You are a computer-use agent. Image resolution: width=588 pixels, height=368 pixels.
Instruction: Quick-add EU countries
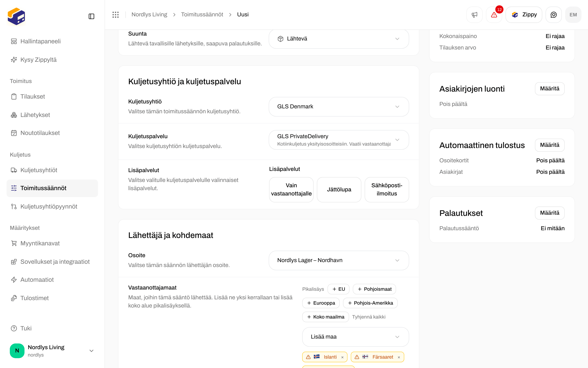tap(339, 289)
